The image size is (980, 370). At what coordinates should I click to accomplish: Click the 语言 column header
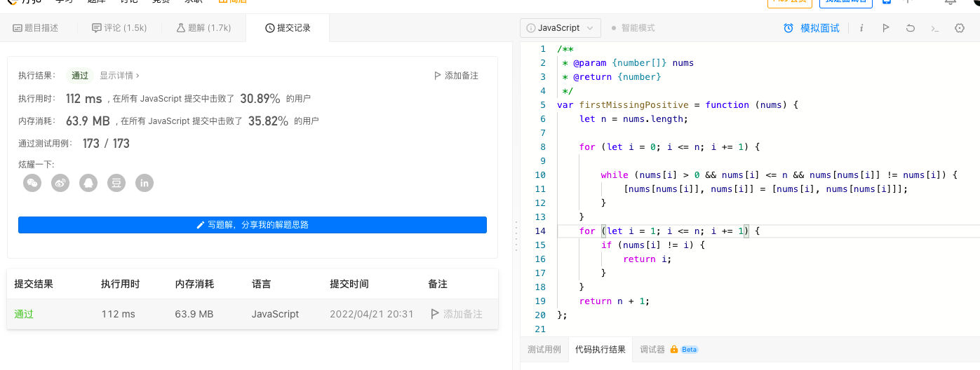(x=262, y=284)
